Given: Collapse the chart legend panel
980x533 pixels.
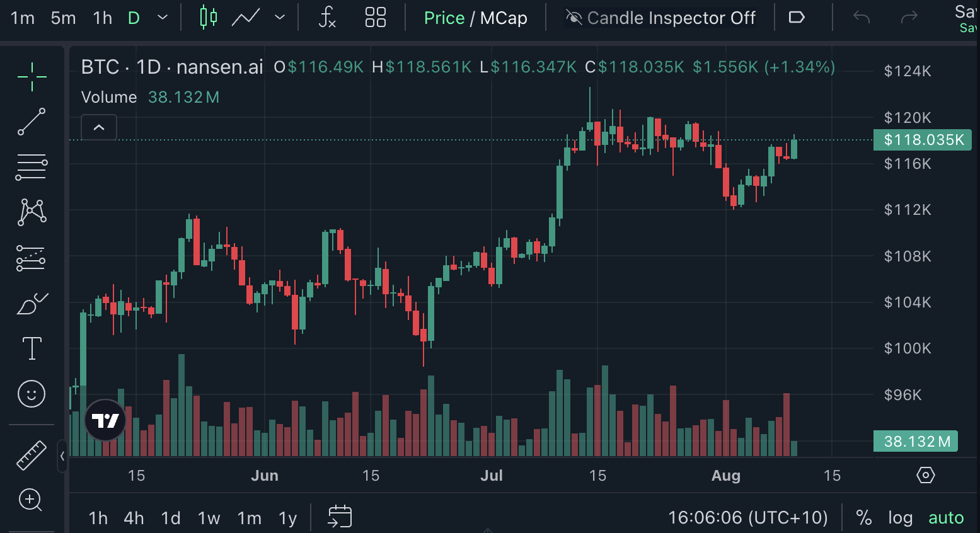Looking at the screenshot, I should (98, 127).
